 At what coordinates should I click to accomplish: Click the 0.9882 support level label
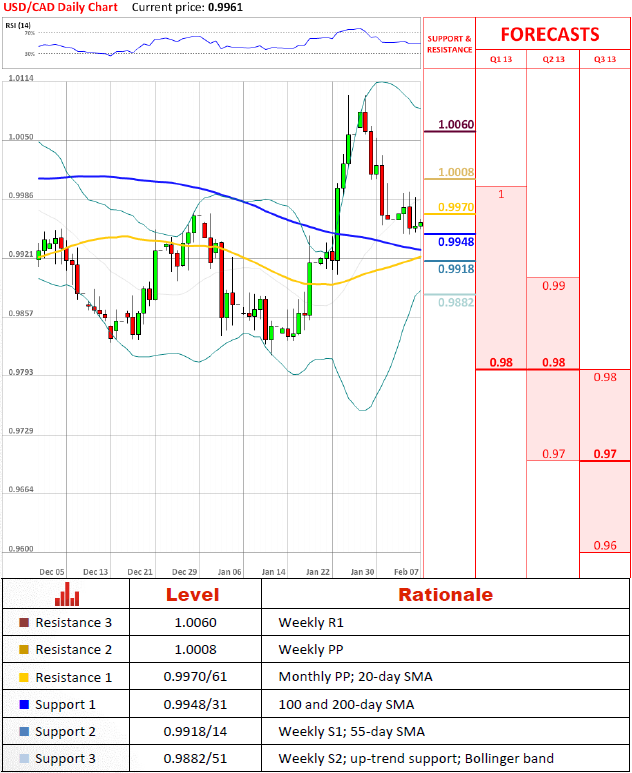tap(456, 302)
